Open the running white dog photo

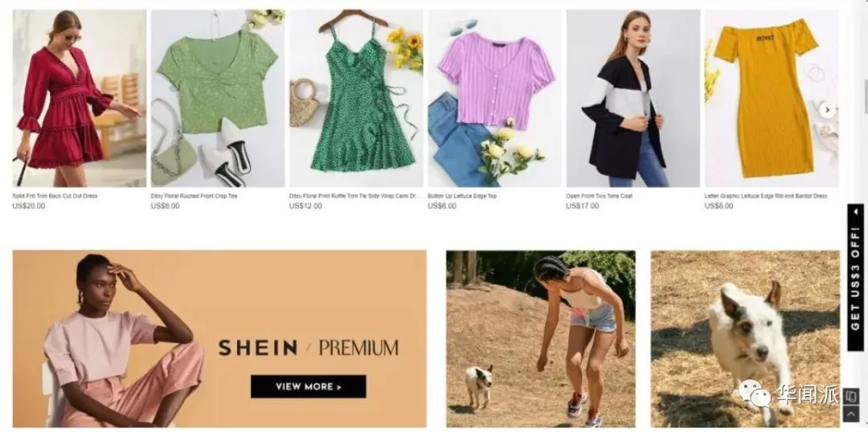tap(745, 339)
